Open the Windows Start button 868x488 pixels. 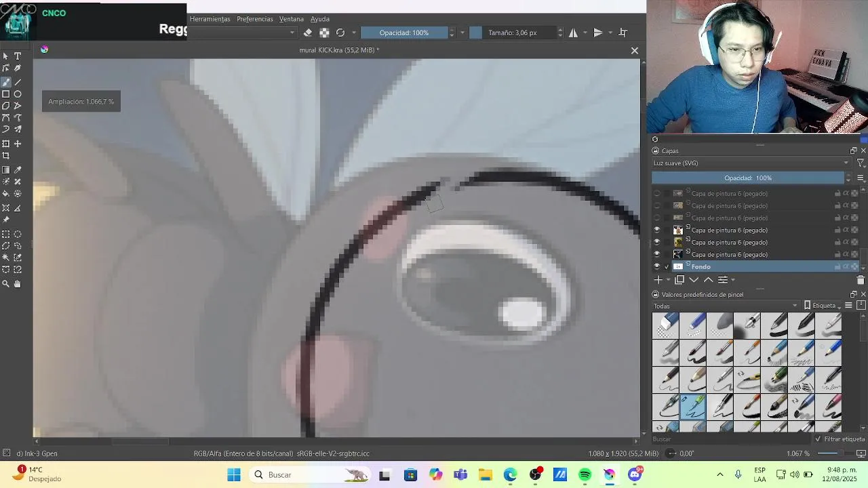(x=234, y=475)
